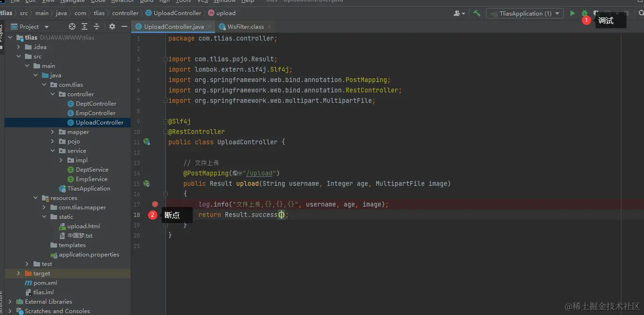Expand the impl package

pyautogui.click(x=61, y=160)
